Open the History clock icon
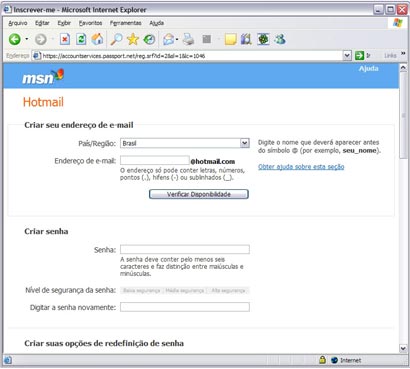Screen dimensions: 410x369 [149, 39]
